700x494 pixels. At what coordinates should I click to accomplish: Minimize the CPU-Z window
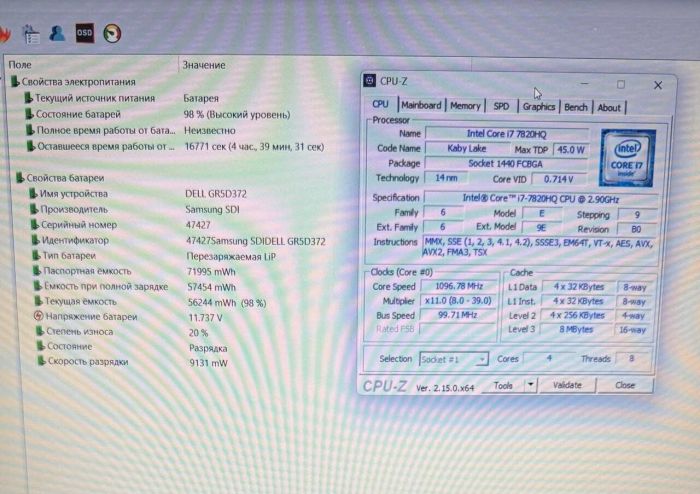584,83
